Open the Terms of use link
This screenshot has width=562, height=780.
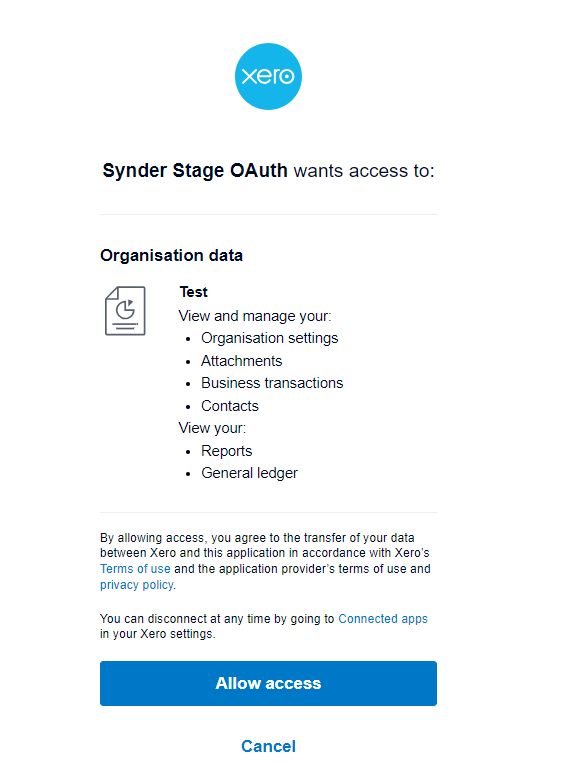pyautogui.click(x=135, y=569)
